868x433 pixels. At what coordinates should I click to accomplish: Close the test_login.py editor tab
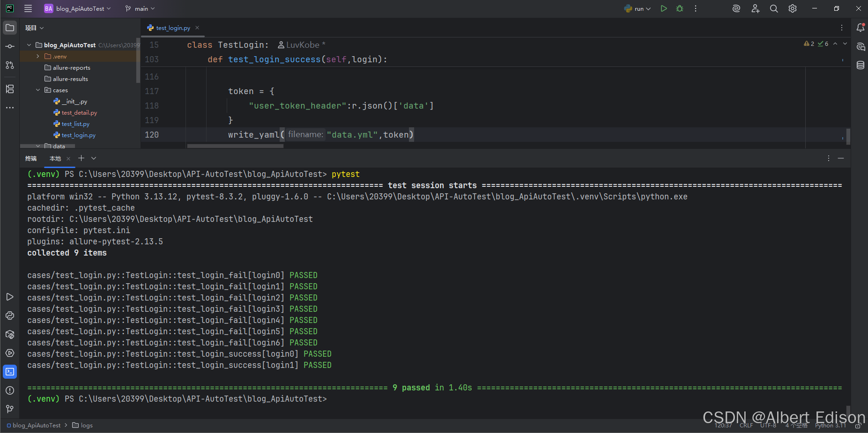click(x=197, y=28)
